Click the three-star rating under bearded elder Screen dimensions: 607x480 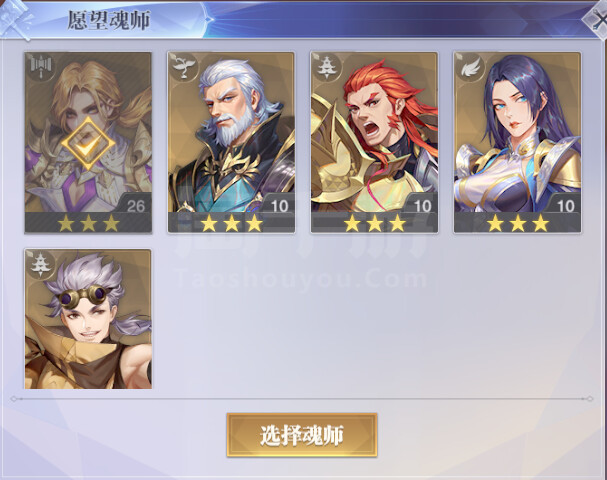point(231,223)
